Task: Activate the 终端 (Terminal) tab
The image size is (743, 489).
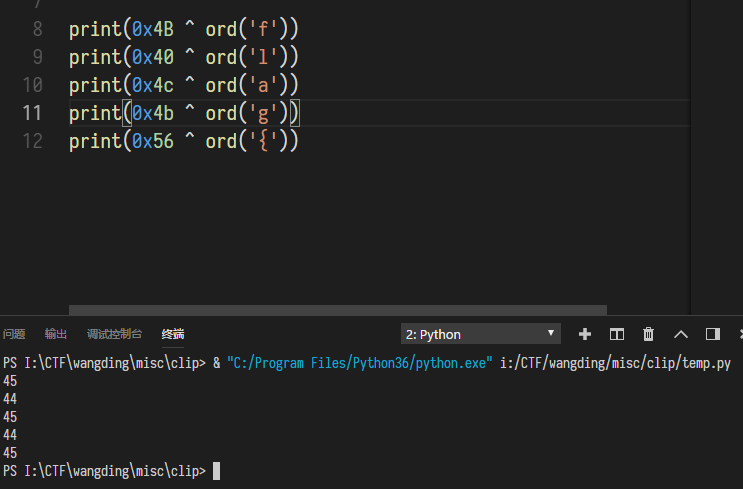Action: tap(173, 334)
